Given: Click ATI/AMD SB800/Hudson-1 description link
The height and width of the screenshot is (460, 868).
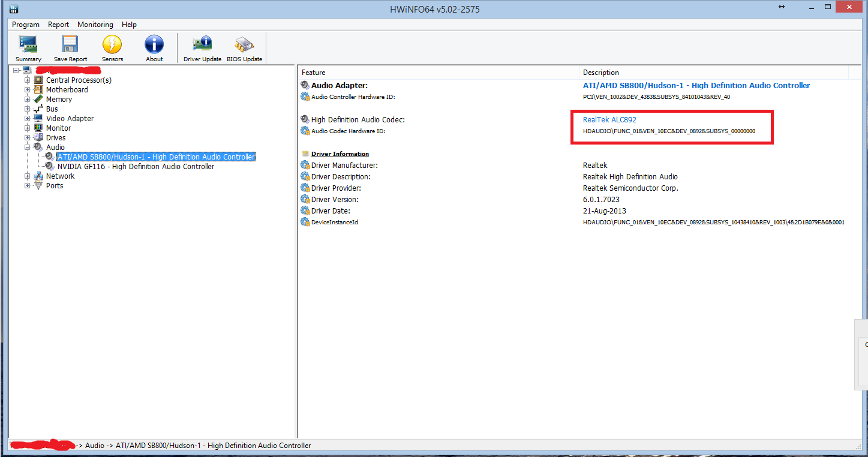Looking at the screenshot, I should [x=696, y=85].
